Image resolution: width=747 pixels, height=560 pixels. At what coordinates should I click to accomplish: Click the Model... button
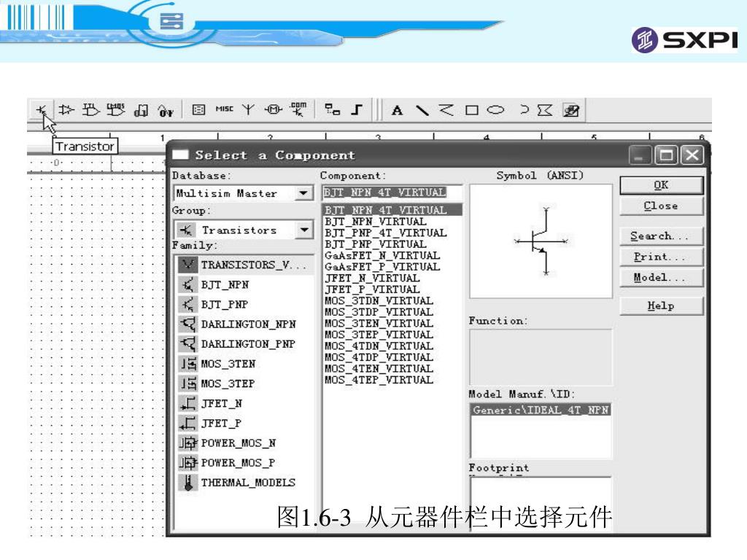click(661, 278)
